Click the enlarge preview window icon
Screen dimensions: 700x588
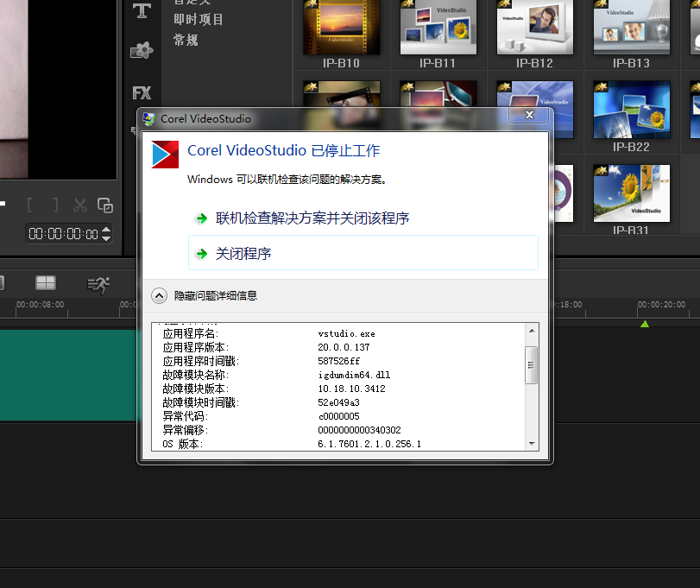point(105,205)
